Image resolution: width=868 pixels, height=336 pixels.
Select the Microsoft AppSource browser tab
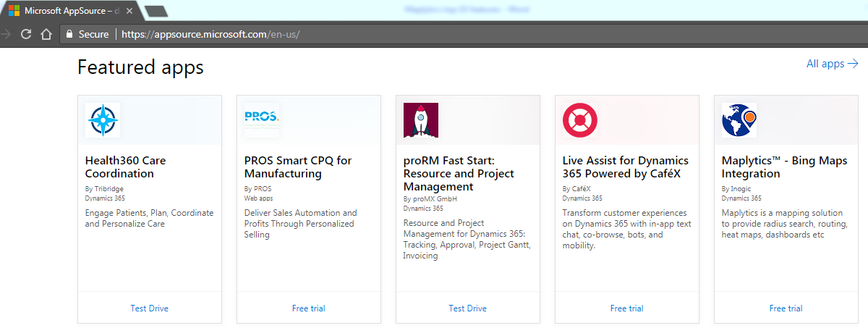(71, 11)
